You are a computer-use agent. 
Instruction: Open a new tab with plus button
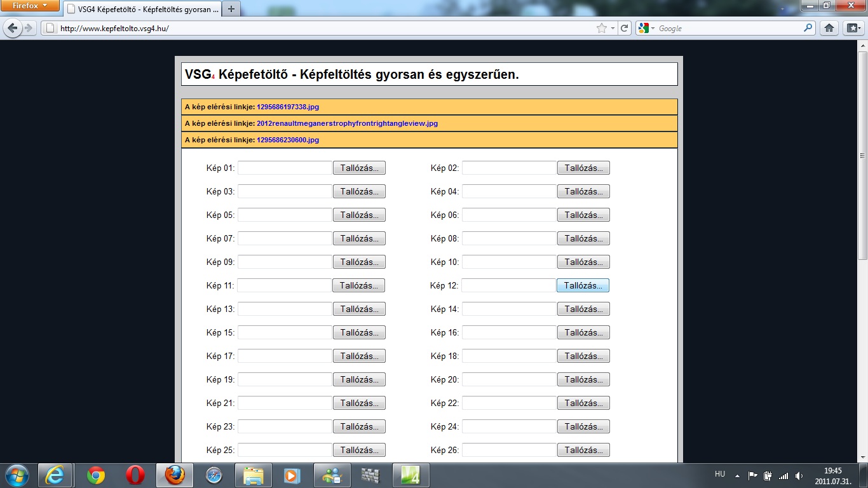click(231, 9)
